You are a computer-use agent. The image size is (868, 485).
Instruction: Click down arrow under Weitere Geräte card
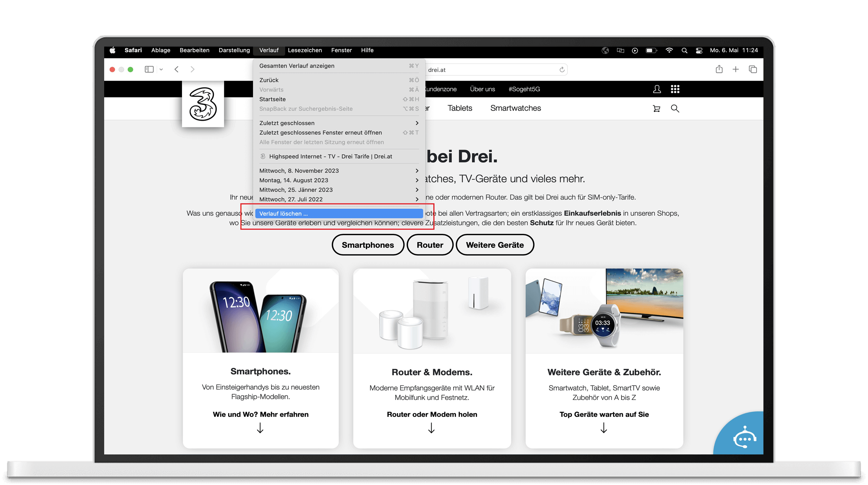(604, 428)
